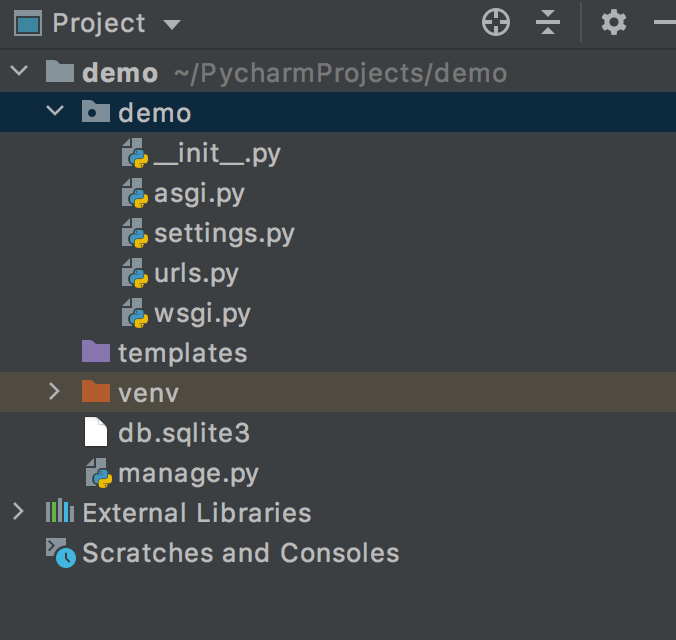Collapse the inner demo package folder
676x640 pixels.
coord(55,112)
